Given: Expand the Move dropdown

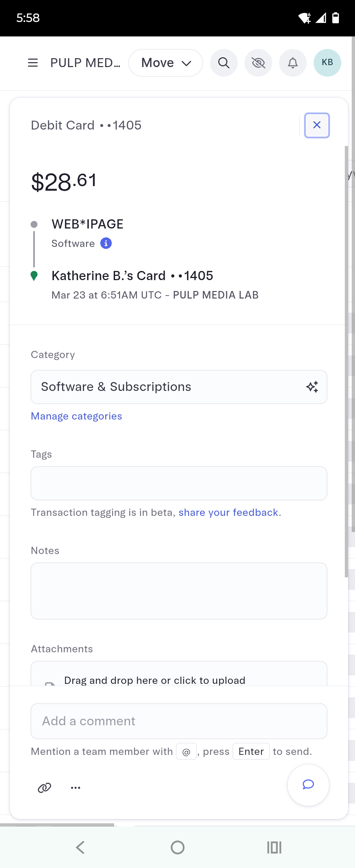Looking at the screenshot, I should coord(166,63).
